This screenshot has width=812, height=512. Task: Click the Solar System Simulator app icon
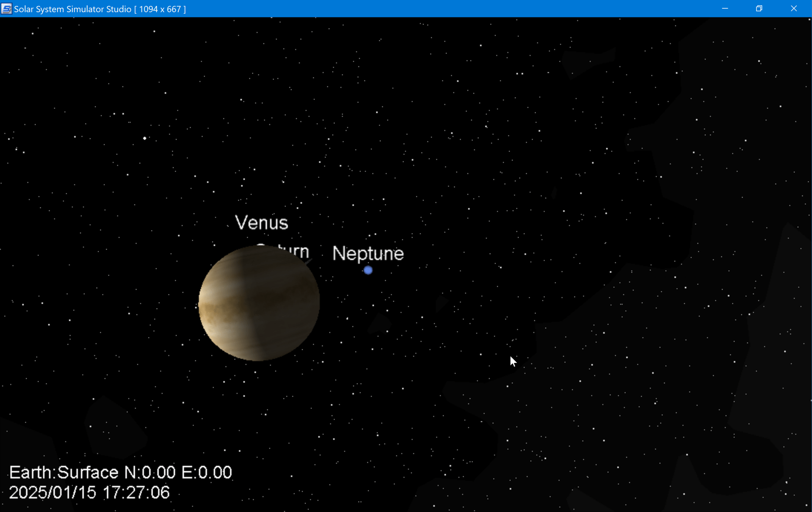[6, 9]
